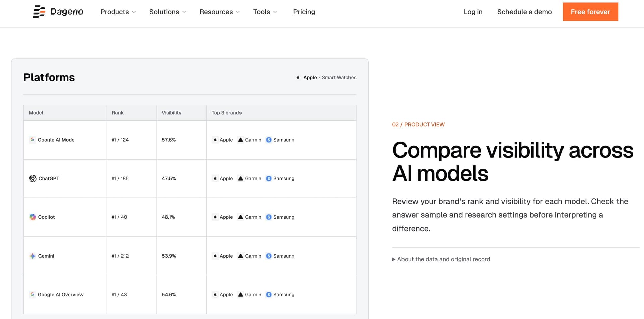
Task: Click the 57.6% visibility value
Action: point(169,140)
